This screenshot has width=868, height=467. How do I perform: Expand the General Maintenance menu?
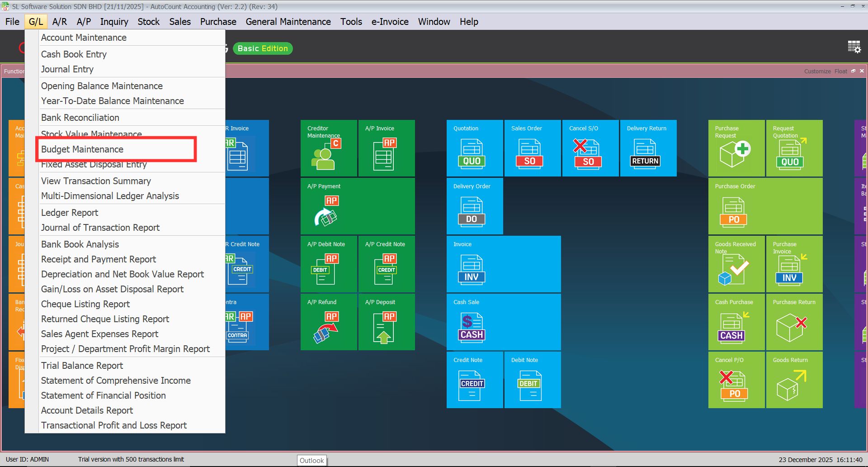tap(288, 22)
